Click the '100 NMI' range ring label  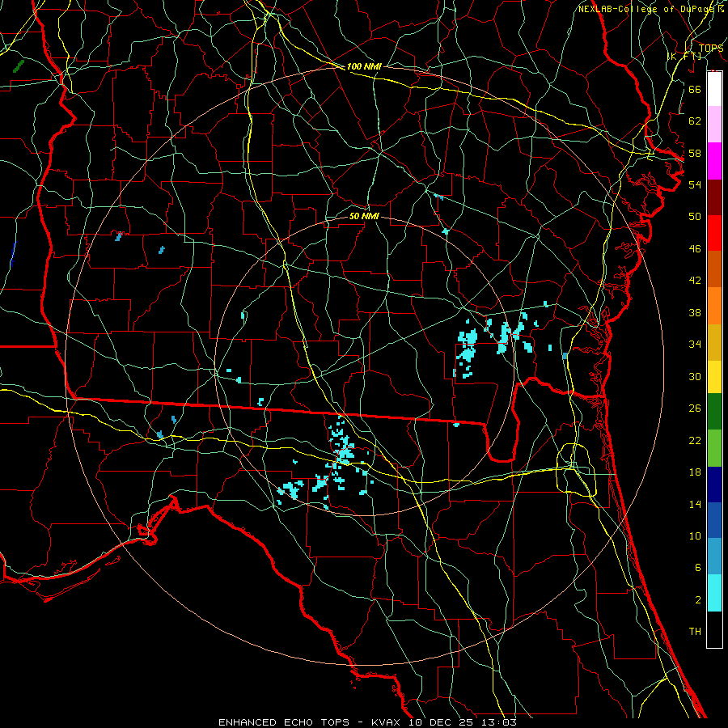click(x=364, y=66)
